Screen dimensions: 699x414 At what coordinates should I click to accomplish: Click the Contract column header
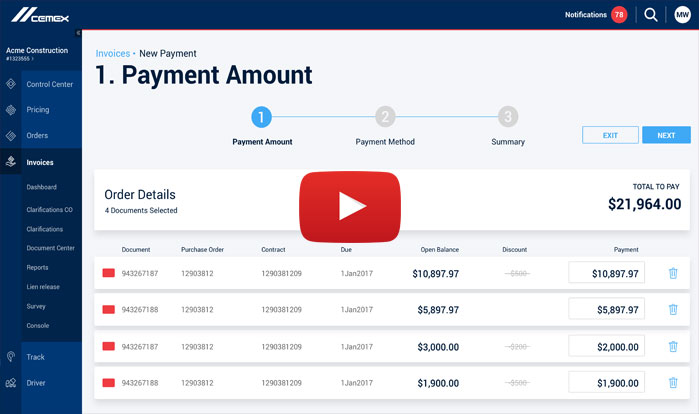(x=273, y=250)
